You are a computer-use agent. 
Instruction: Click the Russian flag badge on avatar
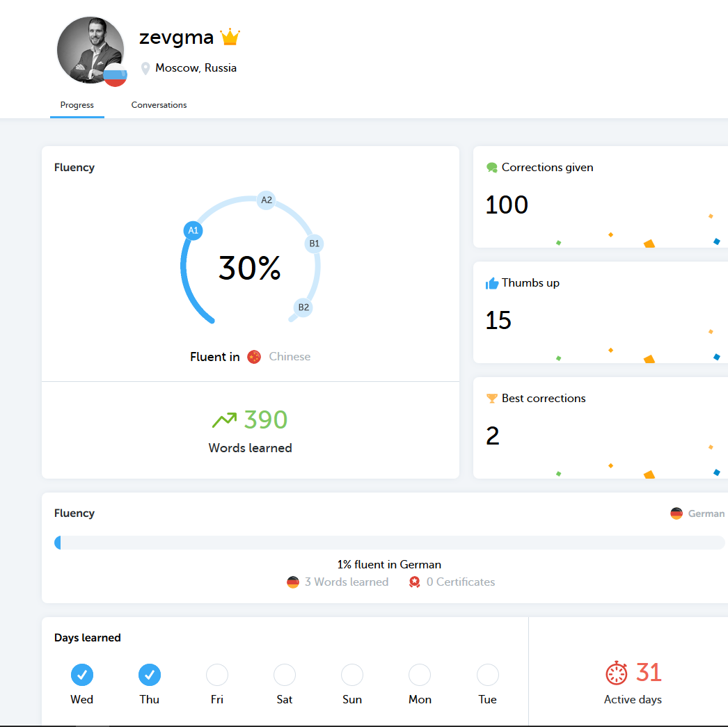115,75
